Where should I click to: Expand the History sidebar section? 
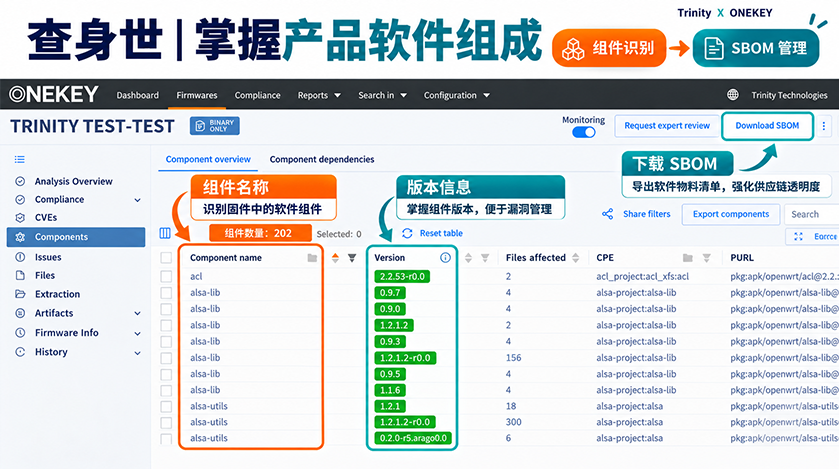pos(138,353)
